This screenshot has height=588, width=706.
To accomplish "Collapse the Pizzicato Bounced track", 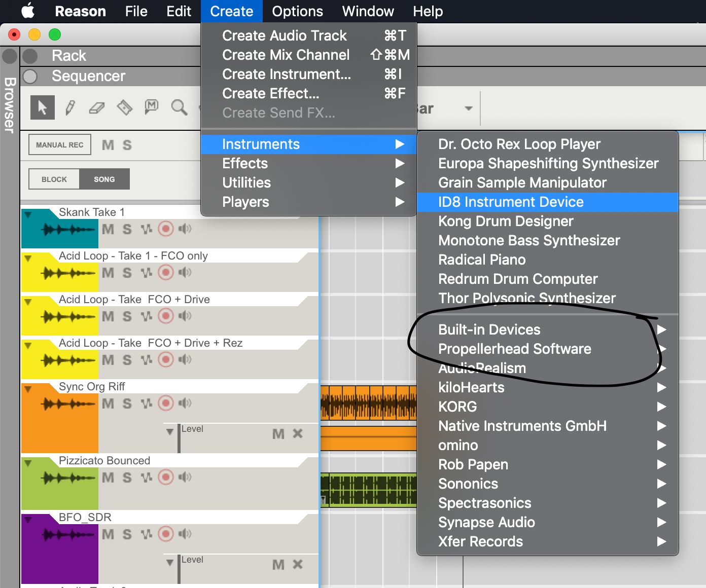I will (28, 463).
